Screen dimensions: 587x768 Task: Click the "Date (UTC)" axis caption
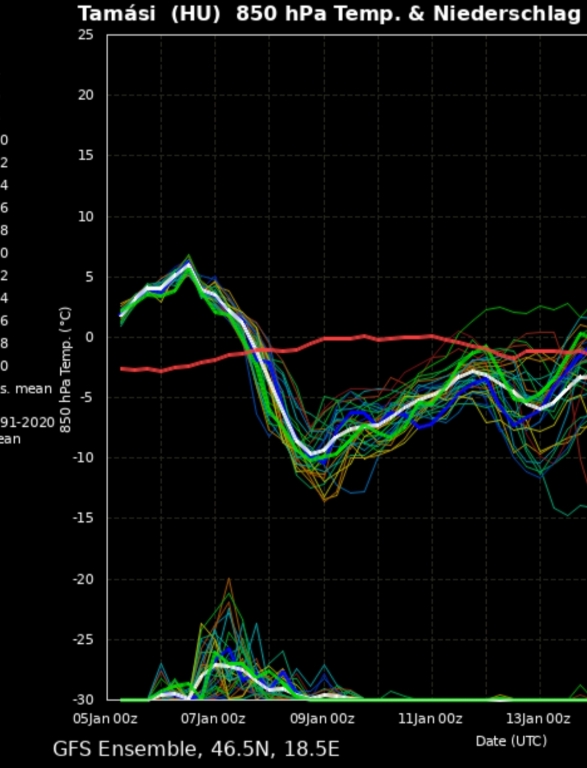coord(511,741)
